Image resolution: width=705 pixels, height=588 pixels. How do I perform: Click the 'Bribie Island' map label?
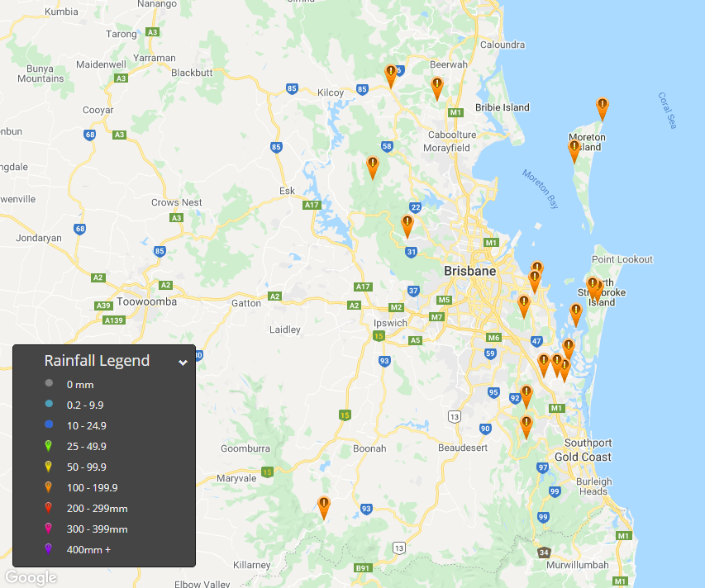coord(503,107)
